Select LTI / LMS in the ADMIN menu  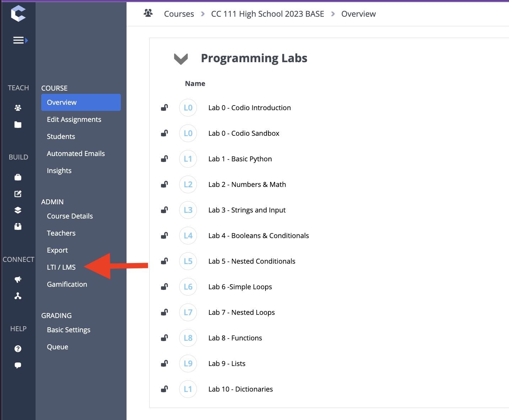pyautogui.click(x=61, y=267)
